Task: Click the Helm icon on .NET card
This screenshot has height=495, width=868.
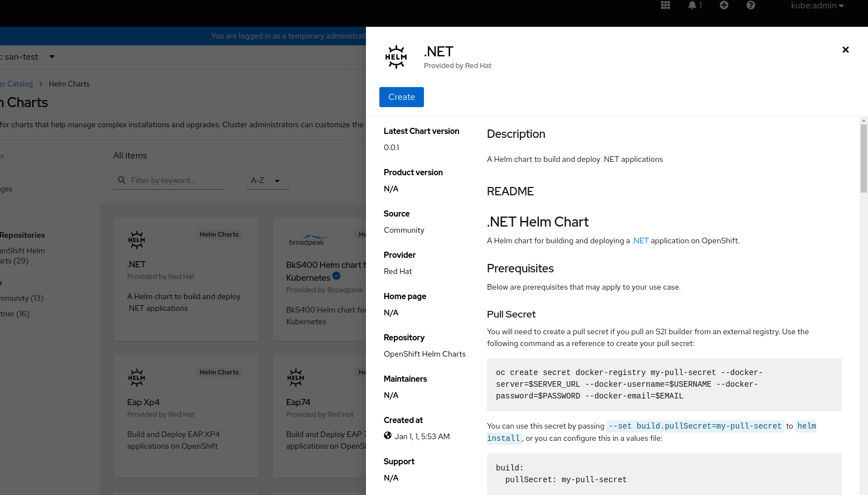Action: click(137, 240)
